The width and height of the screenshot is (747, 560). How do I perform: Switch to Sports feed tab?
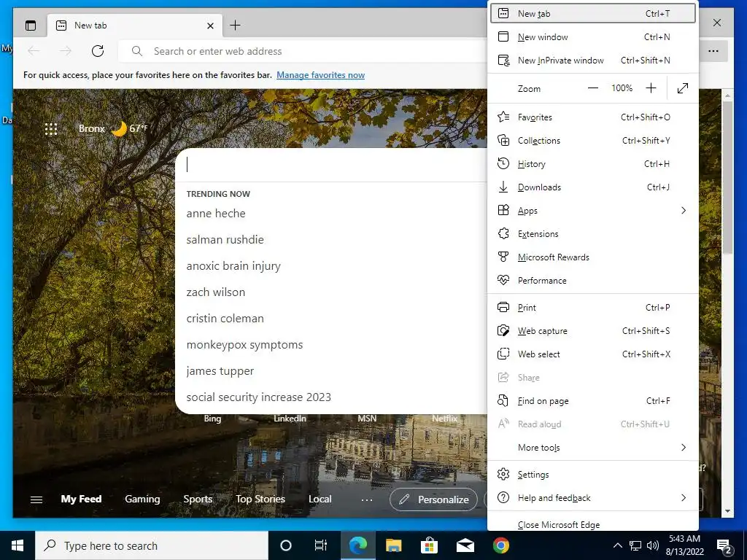click(x=198, y=499)
